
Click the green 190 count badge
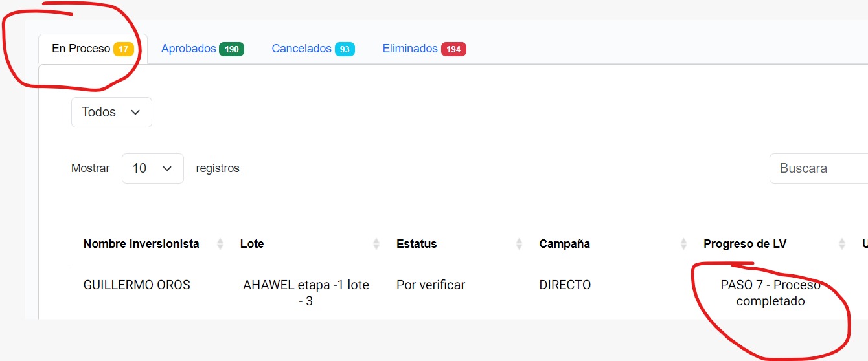(x=231, y=49)
